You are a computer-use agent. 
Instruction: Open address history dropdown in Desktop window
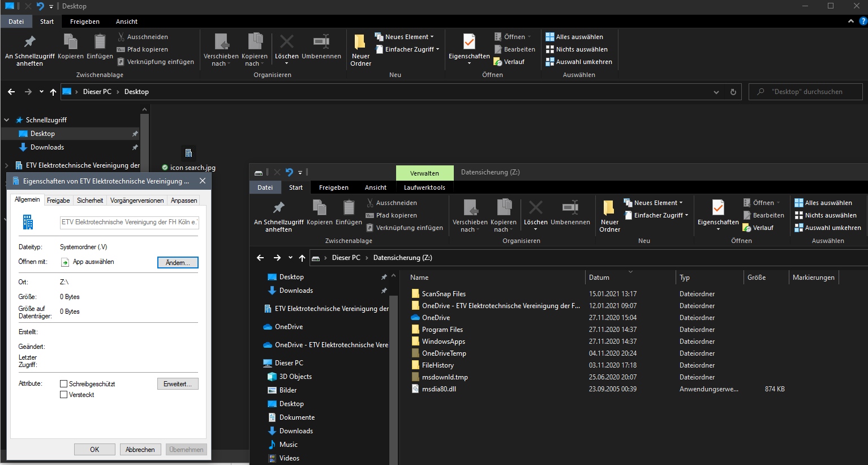(716, 92)
